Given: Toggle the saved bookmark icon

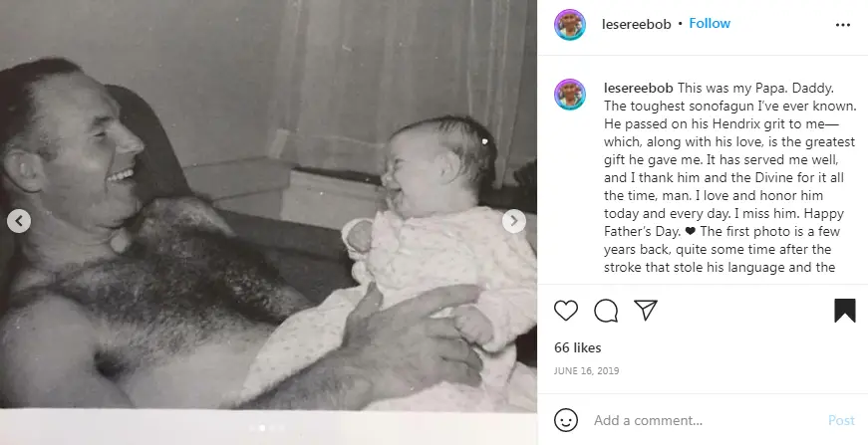Looking at the screenshot, I should [x=845, y=311].
